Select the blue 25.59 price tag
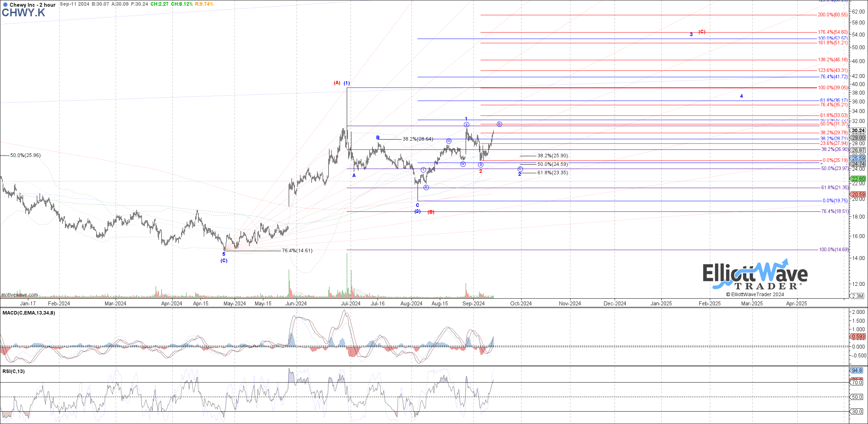This screenshot has width=868, height=424. click(x=858, y=158)
